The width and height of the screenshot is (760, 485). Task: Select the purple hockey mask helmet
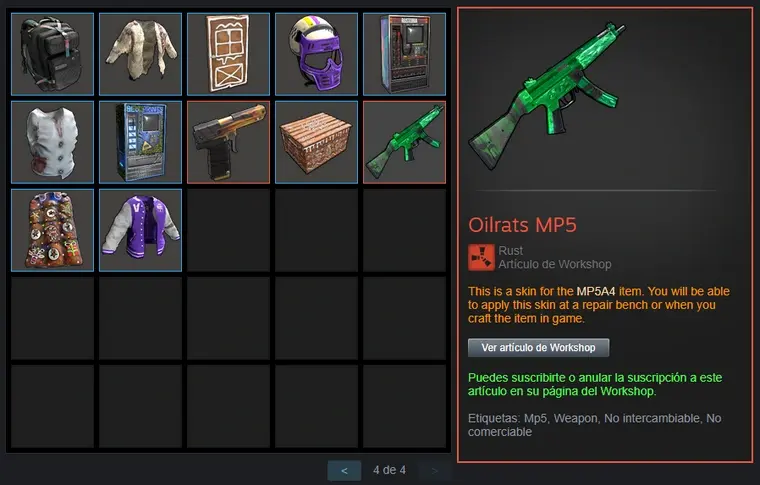[317, 54]
